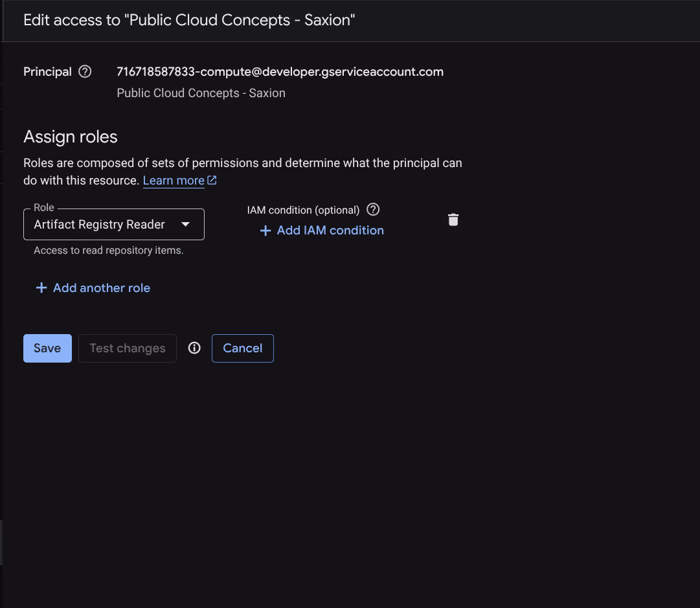Click the info icon beside Test changes
The width and height of the screenshot is (700, 608).
(194, 348)
